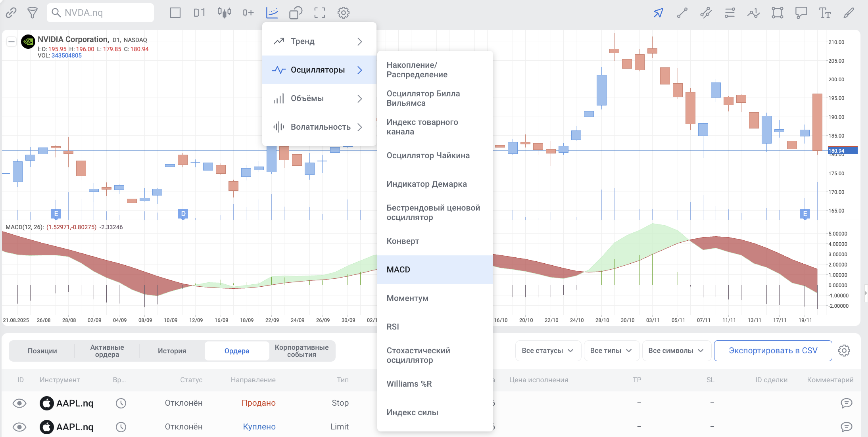Click the link chart icon in toolbar
Viewport: 868px width, 437px height.
pos(11,13)
